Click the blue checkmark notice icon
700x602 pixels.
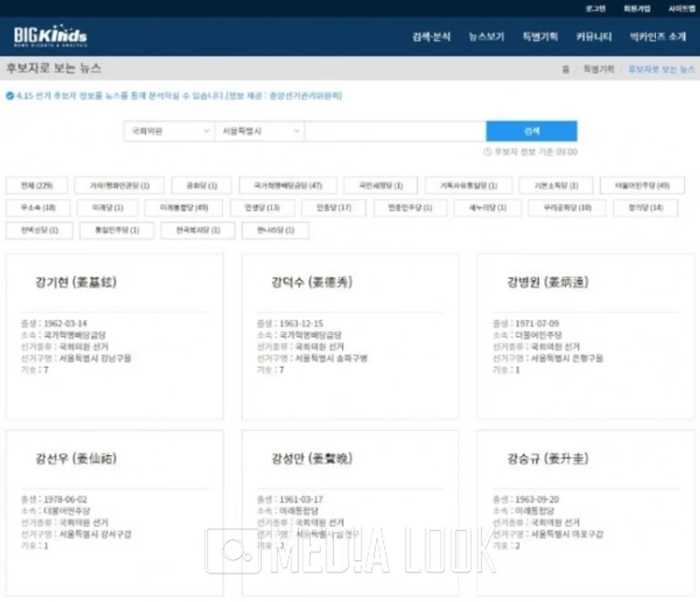pos(10,96)
